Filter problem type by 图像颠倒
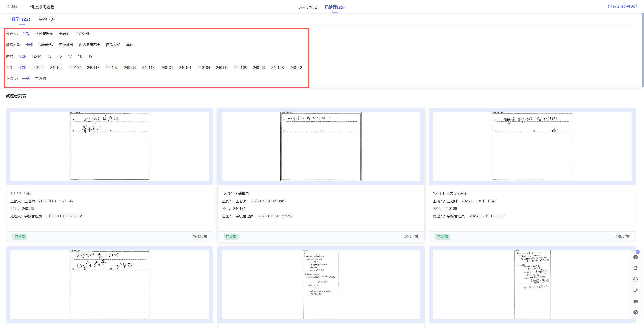Screen dimensions: 644x328 pos(66,45)
